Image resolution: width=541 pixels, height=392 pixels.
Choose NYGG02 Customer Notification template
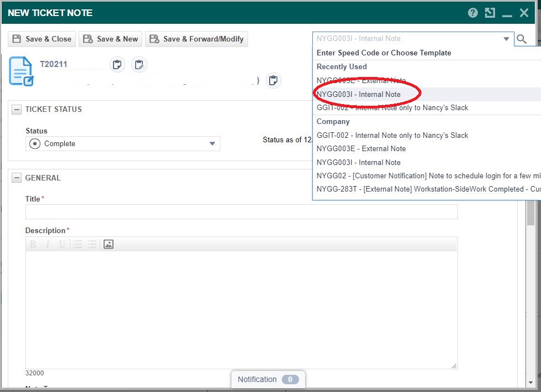[x=426, y=176]
